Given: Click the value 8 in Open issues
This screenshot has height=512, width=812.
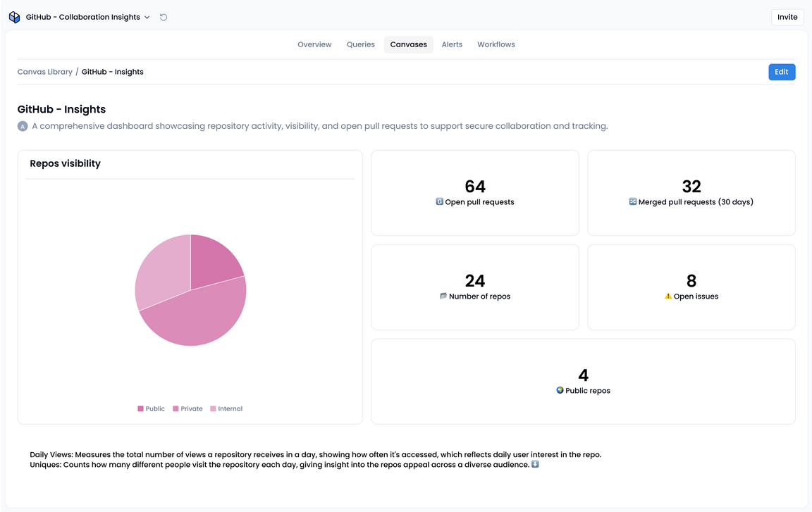Looking at the screenshot, I should pyautogui.click(x=691, y=281).
